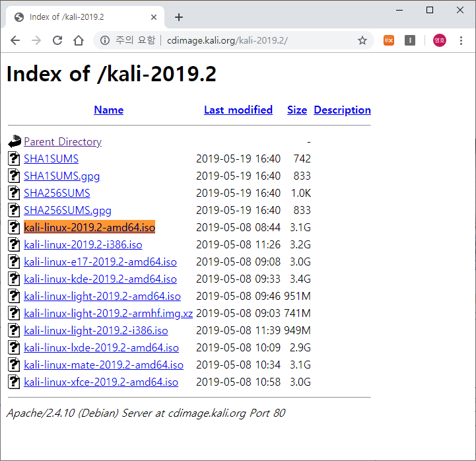Open the browser home page
The height and width of the screenshot is (461, 476).
79,40
